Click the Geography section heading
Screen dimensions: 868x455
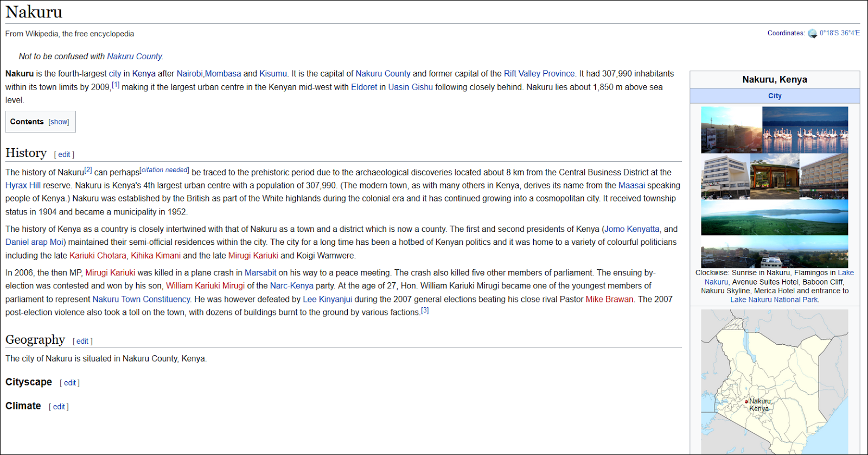(x=35, y=340)
